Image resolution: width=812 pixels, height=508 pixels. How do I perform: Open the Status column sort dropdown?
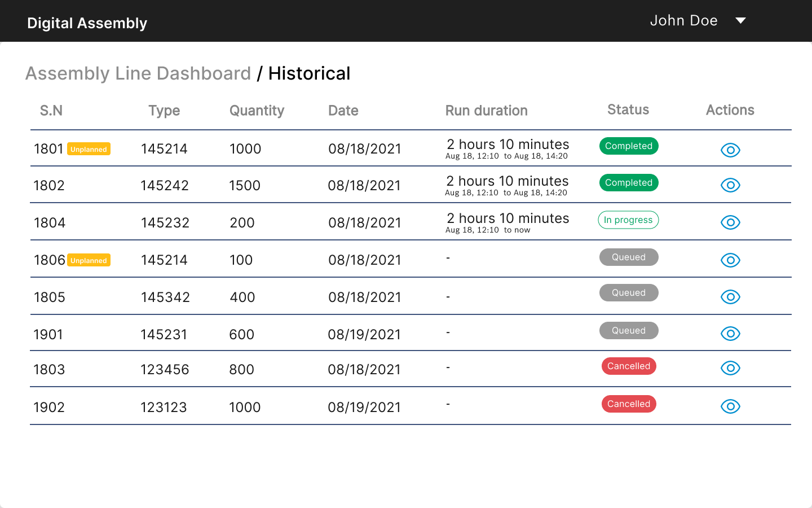(628, 110)
